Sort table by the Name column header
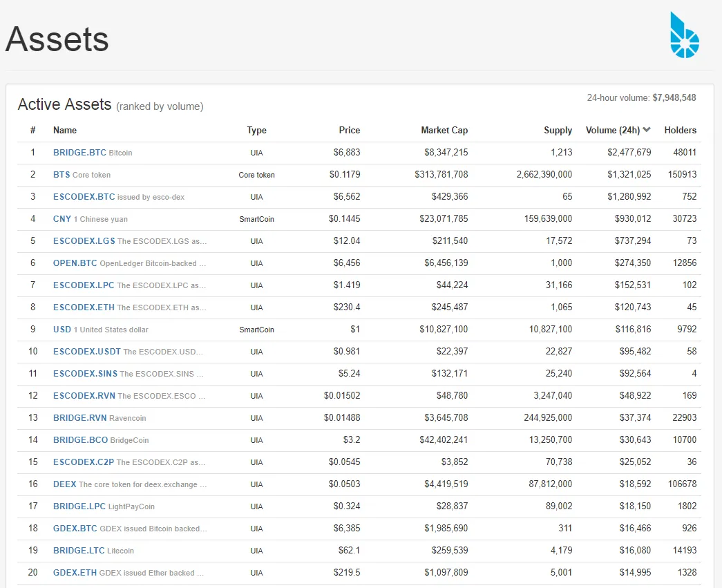The height and width of the screenshot is (588, 722). tap(65, 131)
